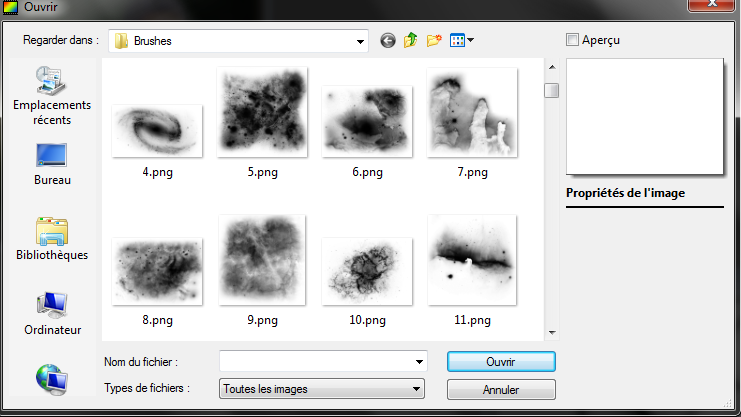Select the 9.png brush thumbnail

tap(262, 260)
